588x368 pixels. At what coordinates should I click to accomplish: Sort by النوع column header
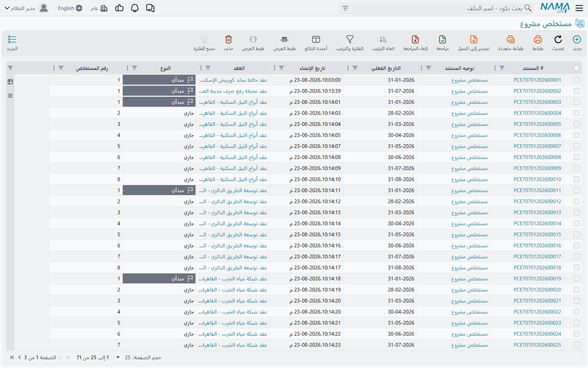click(165, 68)
